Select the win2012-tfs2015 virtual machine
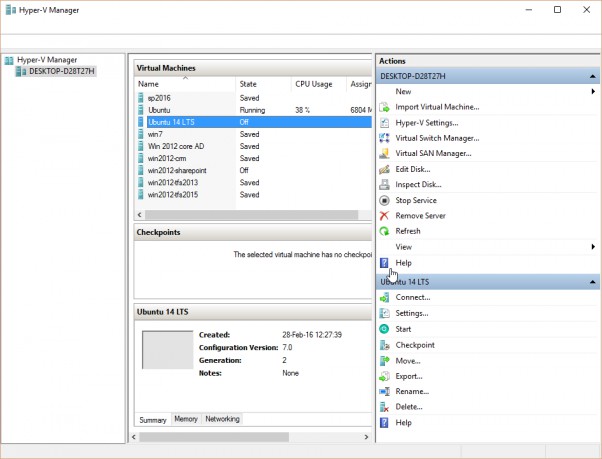 coord(253,195)
